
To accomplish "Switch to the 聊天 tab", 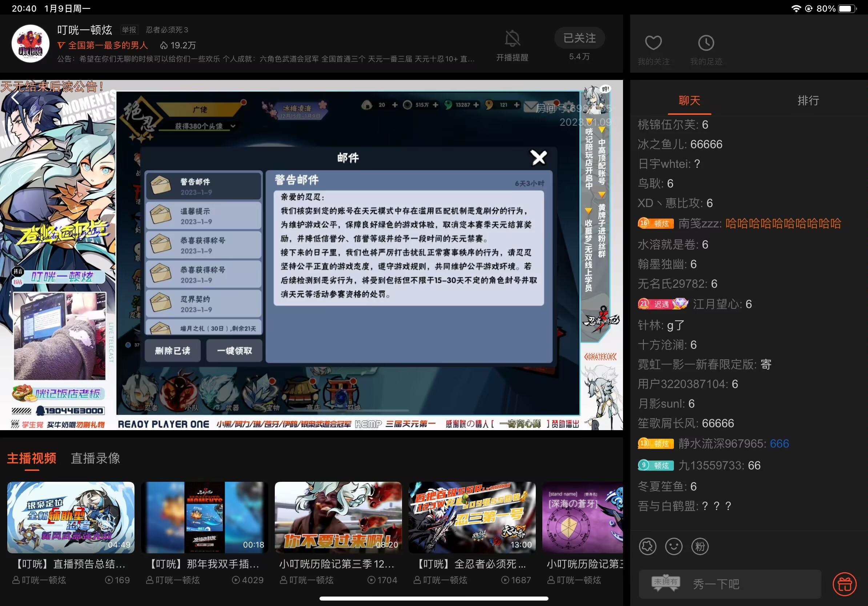I will (689, 101).
